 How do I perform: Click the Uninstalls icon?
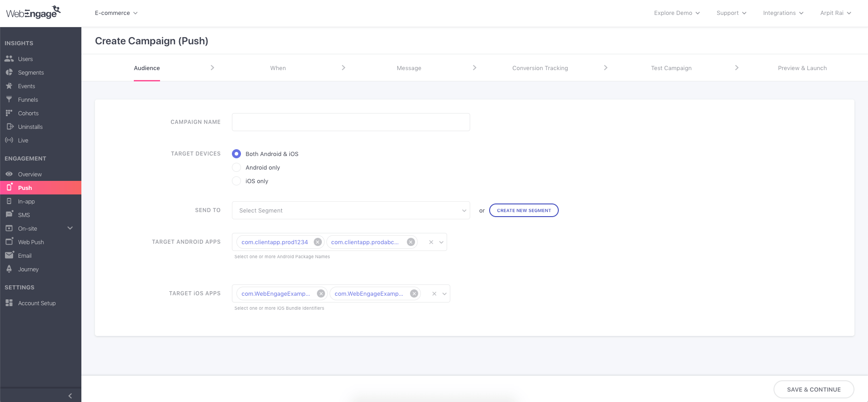coord(9,127)
